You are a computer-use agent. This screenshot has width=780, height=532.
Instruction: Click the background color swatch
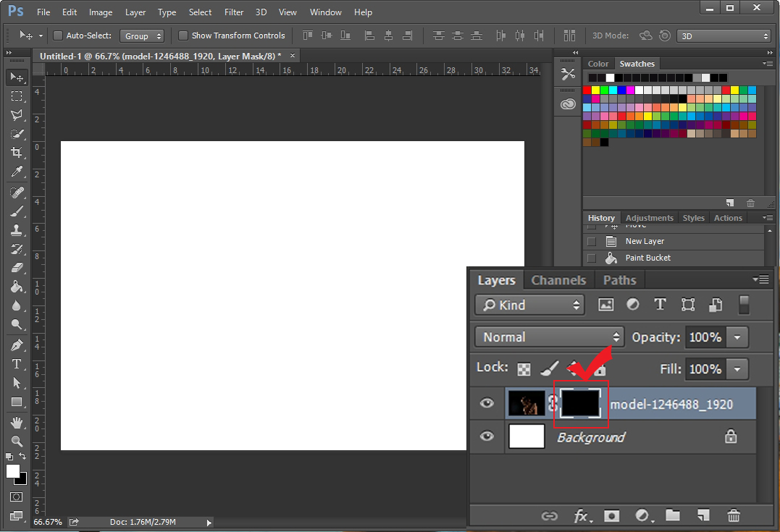coord(22,480)
